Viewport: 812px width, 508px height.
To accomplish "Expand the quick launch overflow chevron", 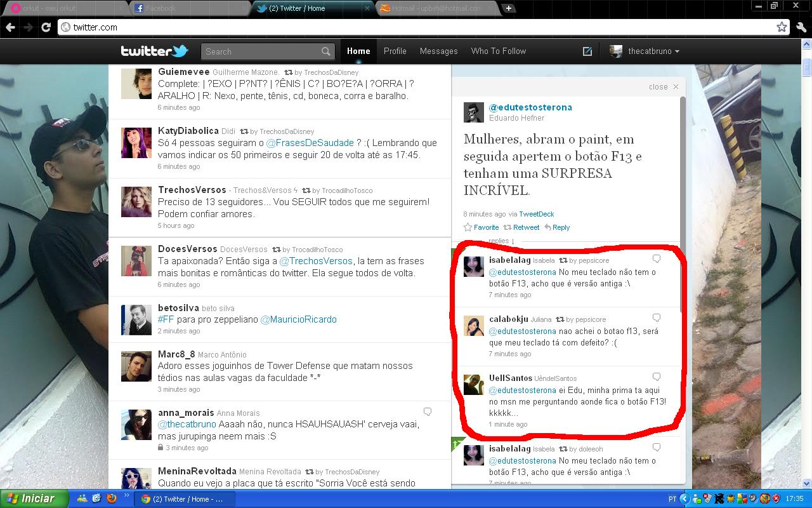I will point(126,495).
